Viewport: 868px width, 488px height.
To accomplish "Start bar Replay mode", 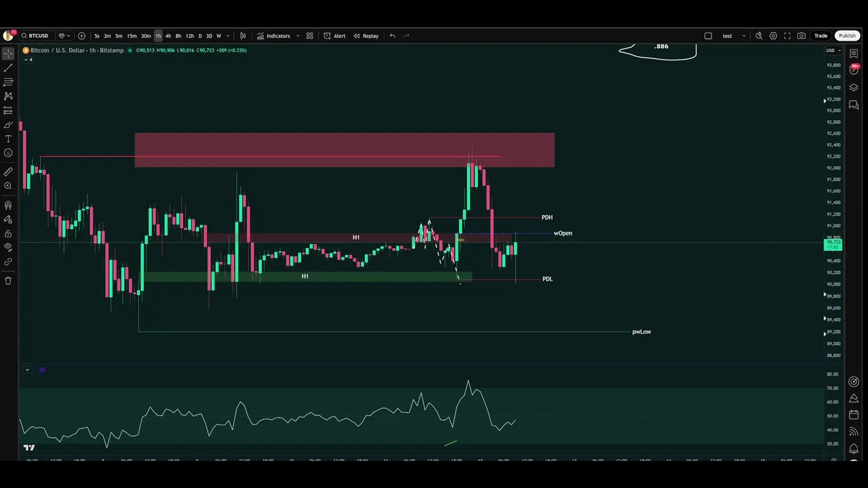I will 366,36.
